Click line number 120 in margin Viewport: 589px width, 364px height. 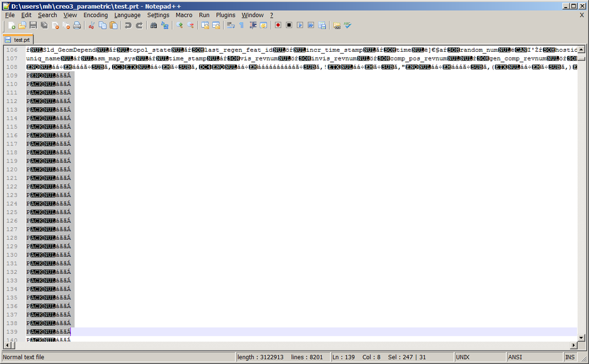point(12,169)
